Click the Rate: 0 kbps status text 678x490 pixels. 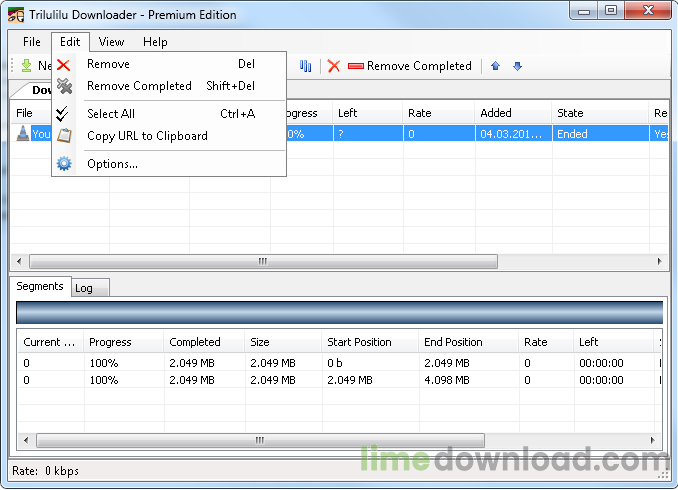coord(45,471)
